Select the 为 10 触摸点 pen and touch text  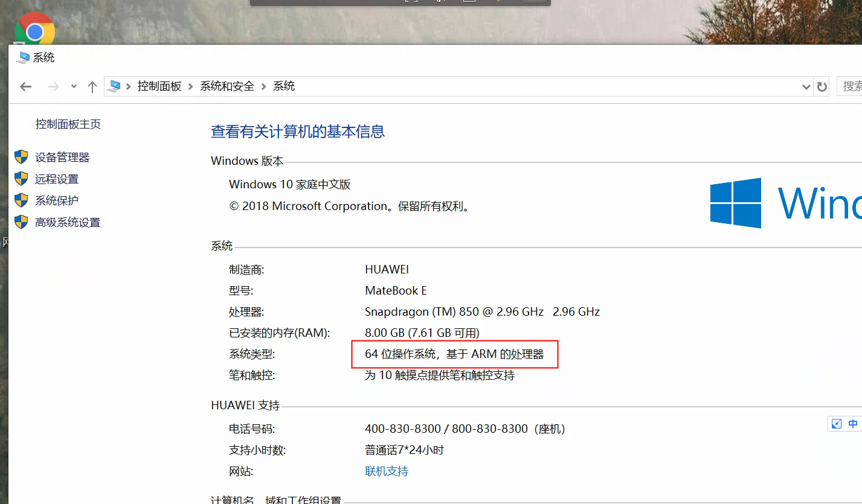coord(440,375)
